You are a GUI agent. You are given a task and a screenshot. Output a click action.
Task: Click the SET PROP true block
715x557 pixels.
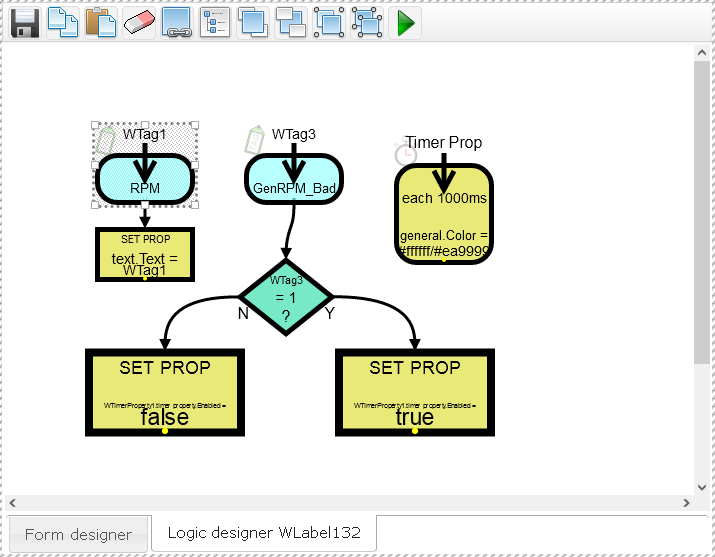(415, 393)
